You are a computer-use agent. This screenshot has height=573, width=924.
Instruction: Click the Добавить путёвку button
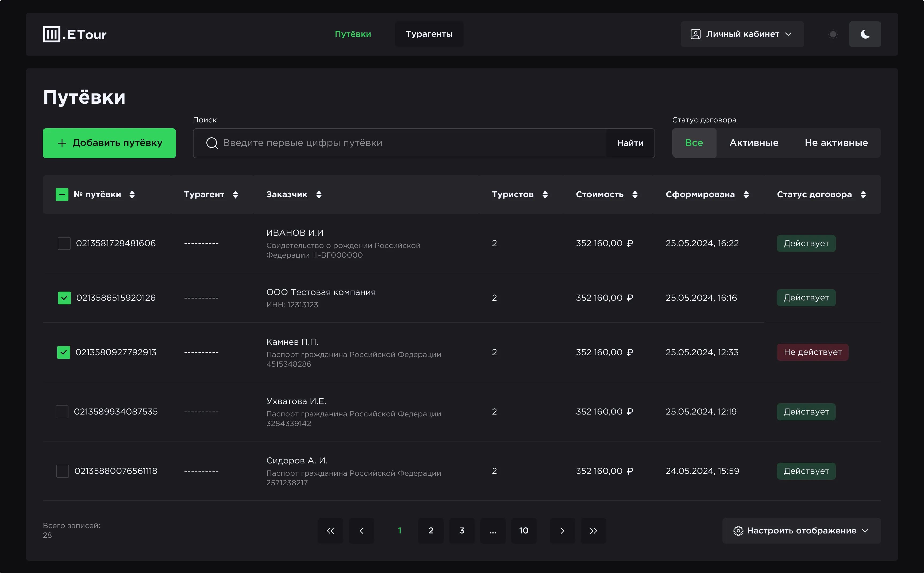point(109,143)
